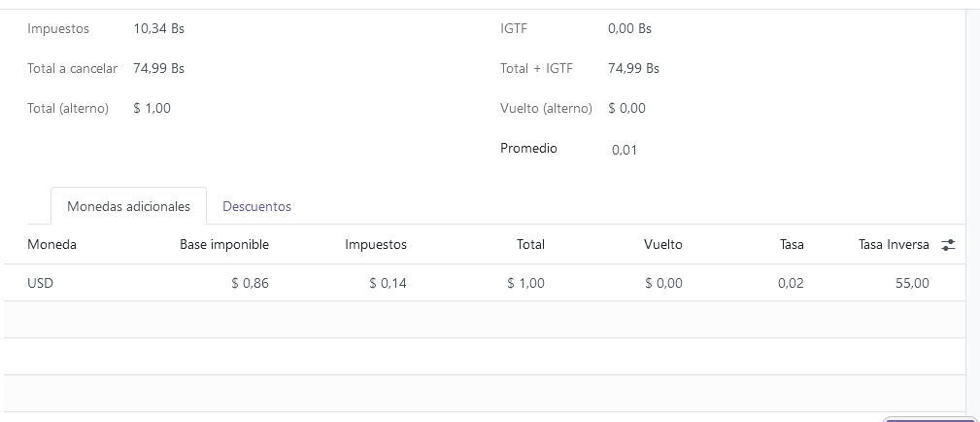
Task: Switch to the Descuentos tab
Action: point(256,206)
